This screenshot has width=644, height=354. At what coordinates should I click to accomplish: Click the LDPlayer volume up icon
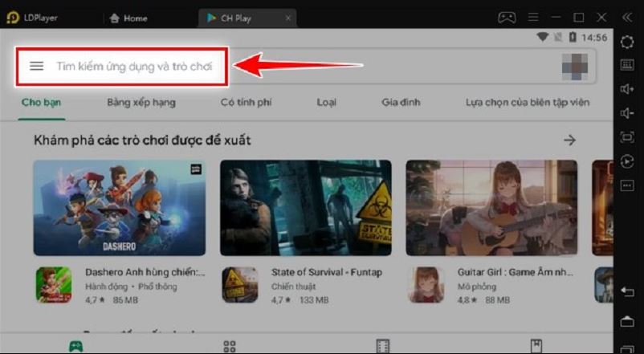click(628, 88)
